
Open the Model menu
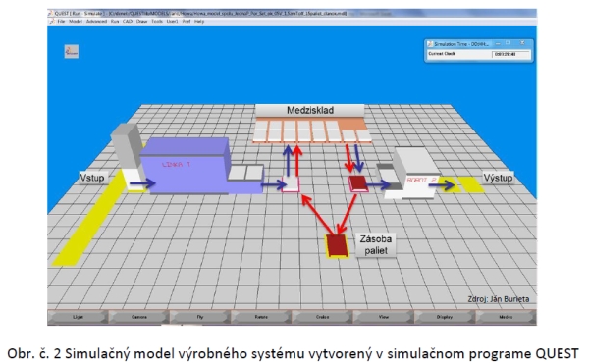[x=76, y=22]
